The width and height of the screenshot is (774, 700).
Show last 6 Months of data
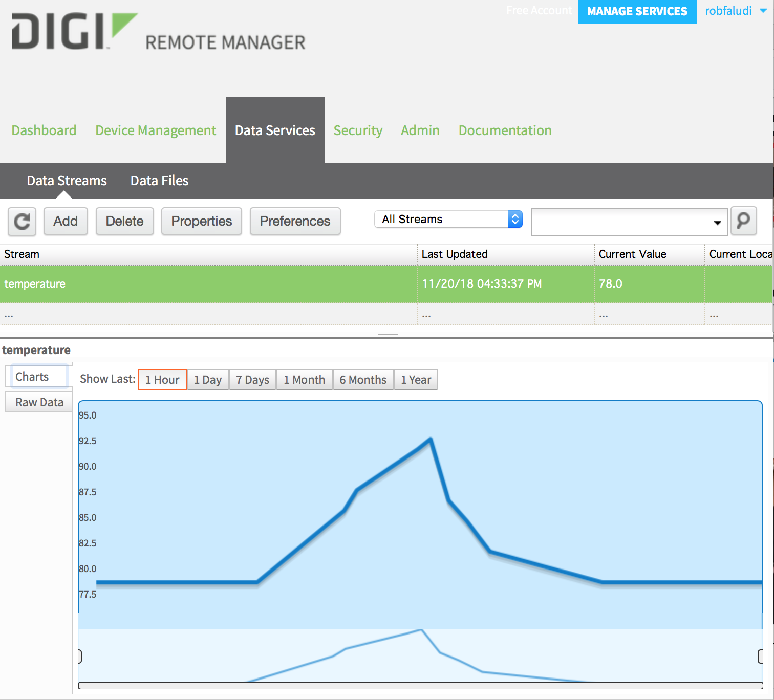(x=363, y=380)
